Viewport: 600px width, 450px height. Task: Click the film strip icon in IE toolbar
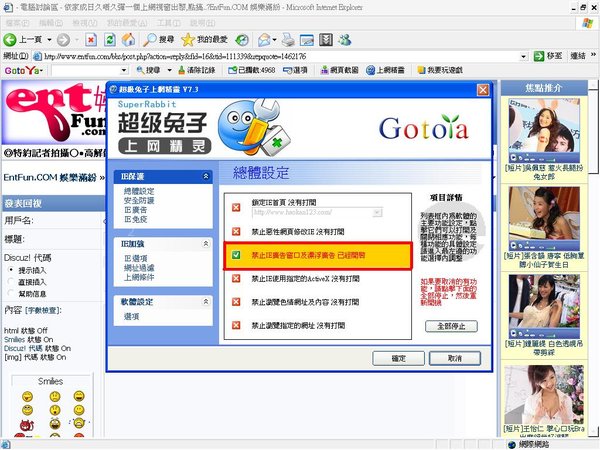tap(326, 40)
